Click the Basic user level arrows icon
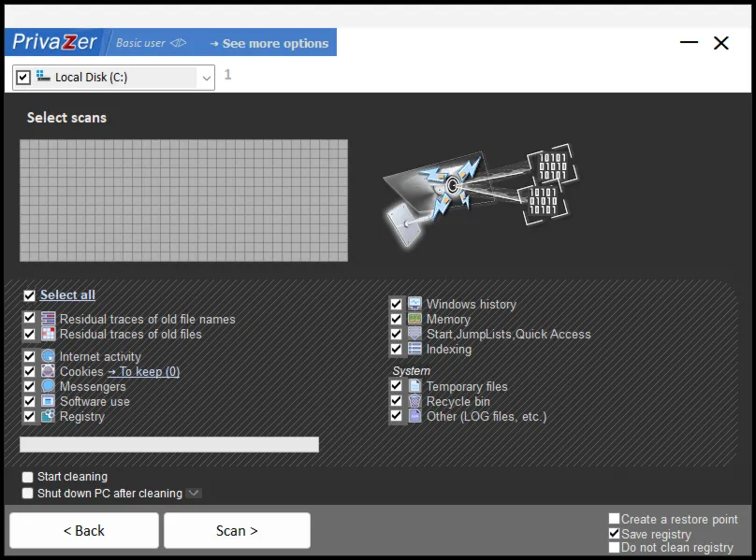Viewport: 756px width, 560px height. [178, 43]
